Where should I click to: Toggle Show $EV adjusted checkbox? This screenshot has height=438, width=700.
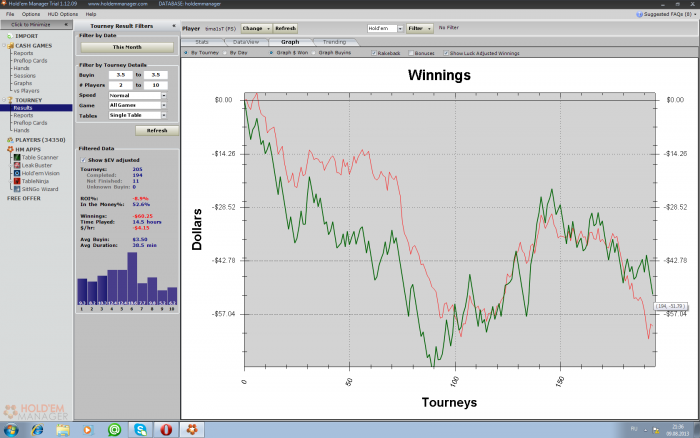(83, 160)
